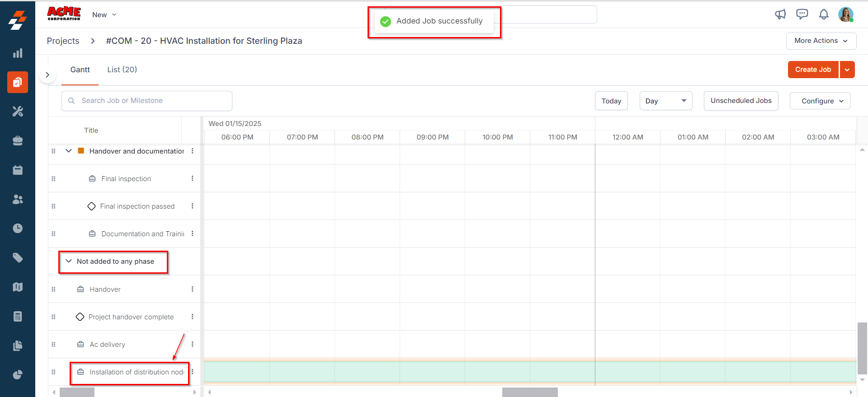Open the bar chart dashboard sidebar icon

pyautogui.click(x=18, y=53)
